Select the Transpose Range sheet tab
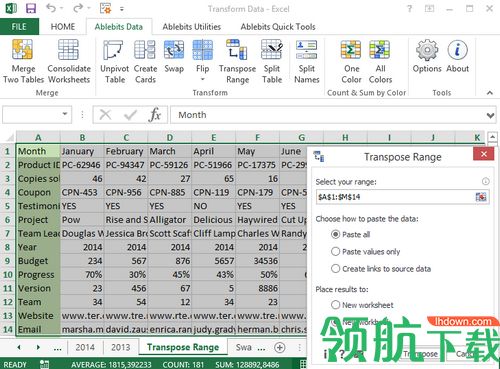Image resolution: width=500 pixels, height=369 pixels. 183,347
